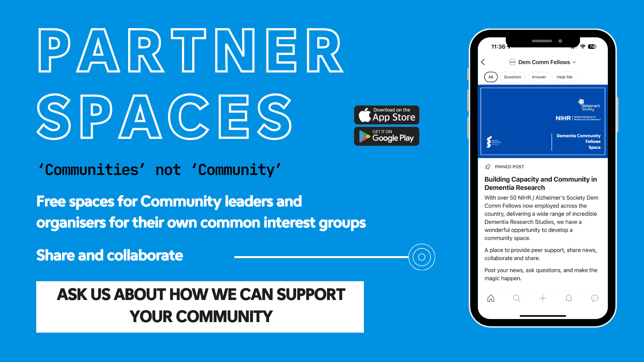644x362 pixels.
Task: Tap the Search icon in bottom navigation
Action: (516, 298)
